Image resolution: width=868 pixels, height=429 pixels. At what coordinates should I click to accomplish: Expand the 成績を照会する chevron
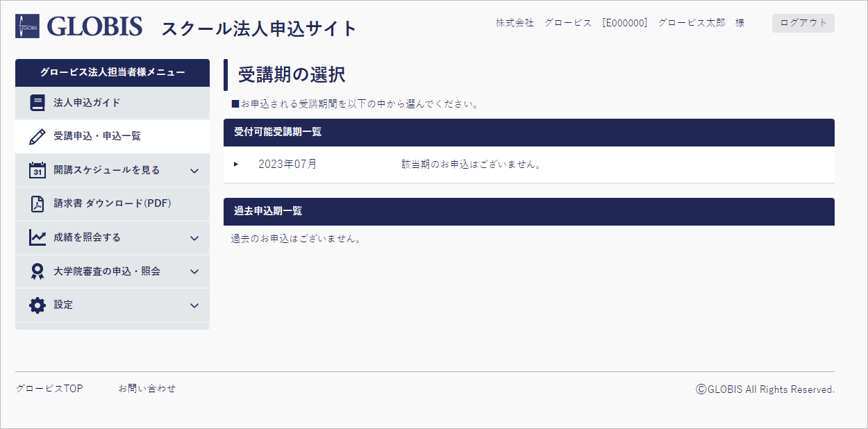point(194,238)
